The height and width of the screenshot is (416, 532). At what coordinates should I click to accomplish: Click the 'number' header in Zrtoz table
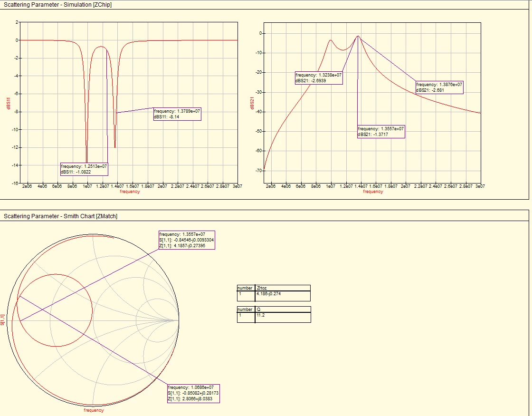click(x=246, y=288)
